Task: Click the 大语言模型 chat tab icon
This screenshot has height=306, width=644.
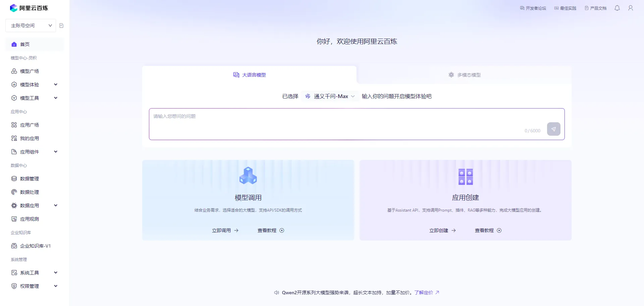Action: (236, 75)
